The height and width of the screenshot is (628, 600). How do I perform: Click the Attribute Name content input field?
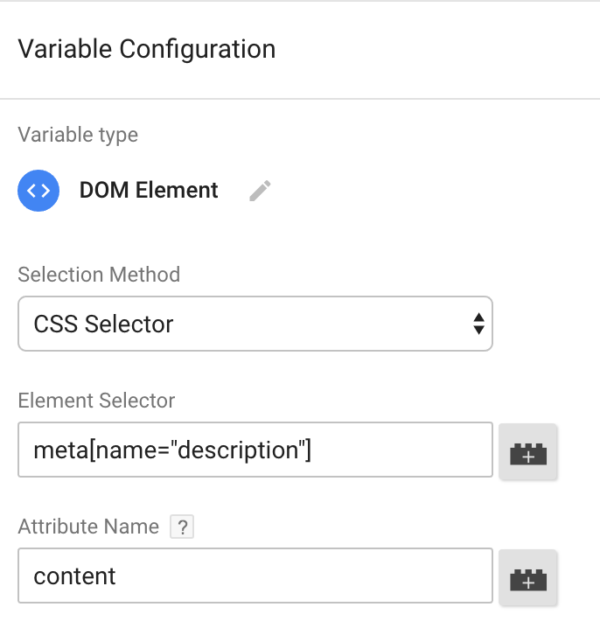pos(255,576)
